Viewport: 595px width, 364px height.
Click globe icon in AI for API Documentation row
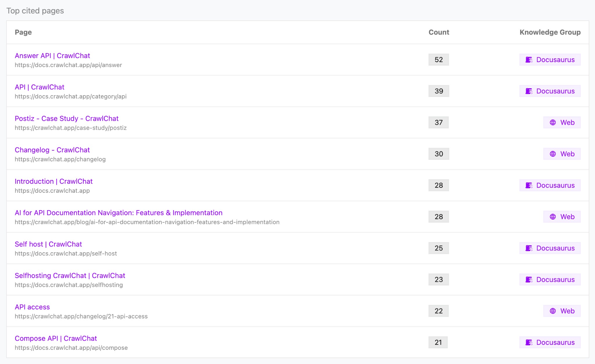coord(553,217)
